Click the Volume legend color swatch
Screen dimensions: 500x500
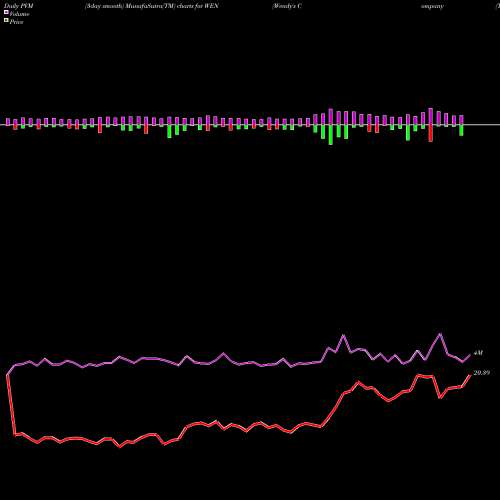(6, 13)
